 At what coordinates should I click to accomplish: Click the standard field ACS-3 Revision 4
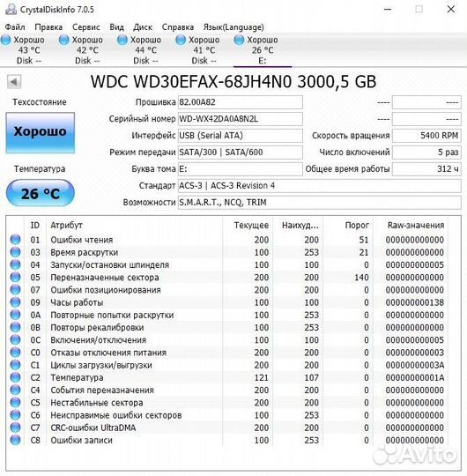(319, 186)
